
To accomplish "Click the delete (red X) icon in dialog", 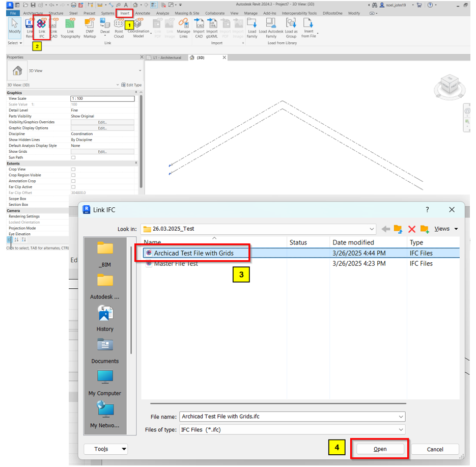I will [412, 229].
